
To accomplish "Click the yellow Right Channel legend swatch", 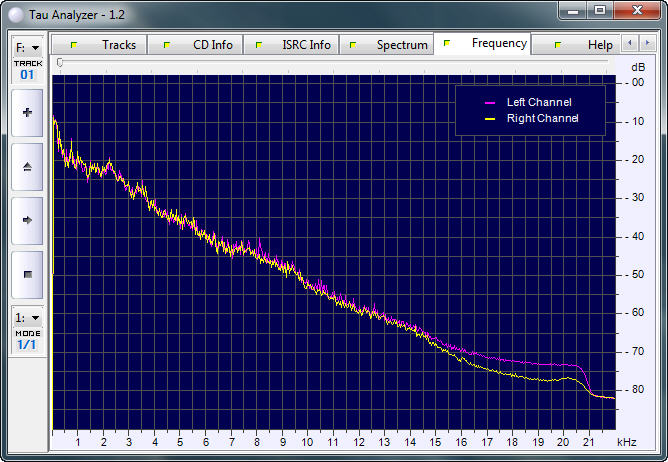I will point(490,119).
